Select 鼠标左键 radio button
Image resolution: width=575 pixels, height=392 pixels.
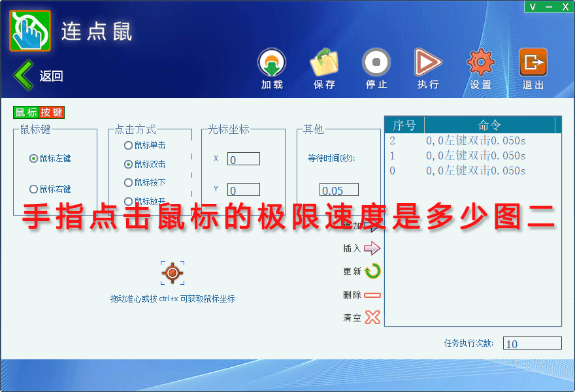point(33,158)
